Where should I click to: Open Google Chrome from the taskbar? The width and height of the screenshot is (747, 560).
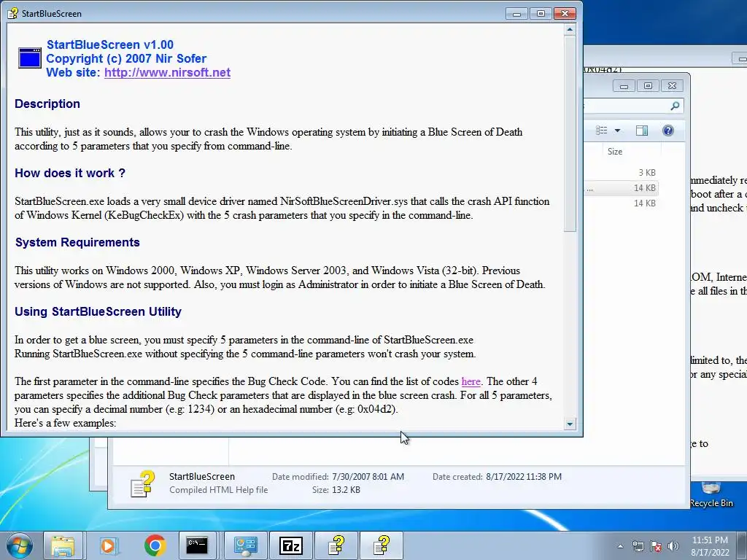click(x=155, y=545)
